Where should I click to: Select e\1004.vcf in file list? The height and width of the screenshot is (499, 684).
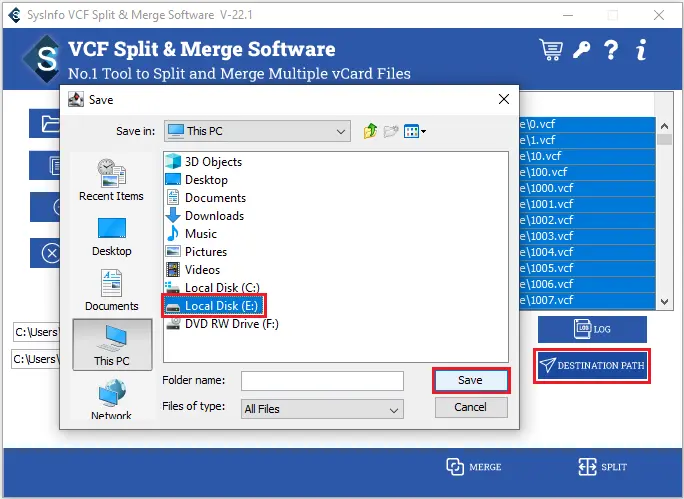coord(587,252)
